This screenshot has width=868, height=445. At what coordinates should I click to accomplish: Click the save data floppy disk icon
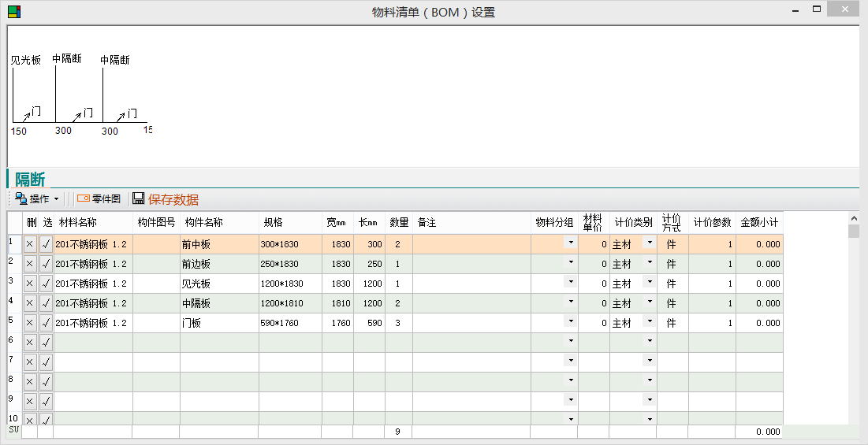tap(139, 199)
